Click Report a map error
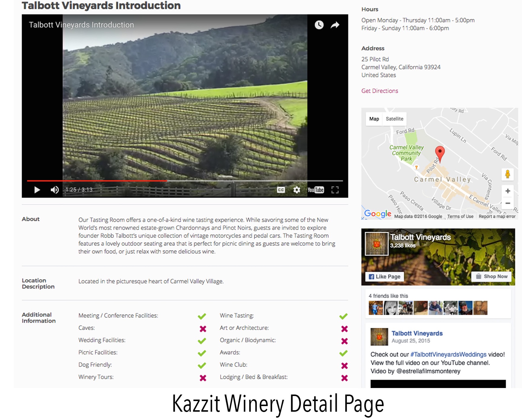Screen dimensions: 522x420 click(x=497, y=217)
